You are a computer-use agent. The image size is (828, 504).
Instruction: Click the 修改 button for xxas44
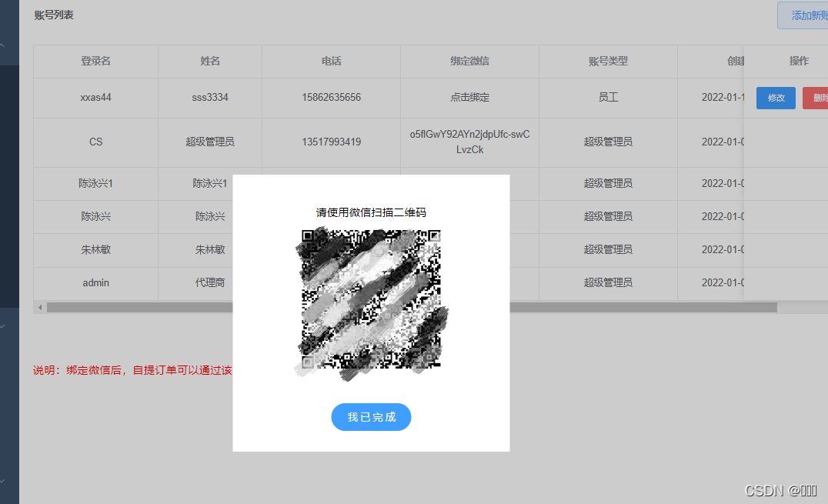(x=776, y=98)
